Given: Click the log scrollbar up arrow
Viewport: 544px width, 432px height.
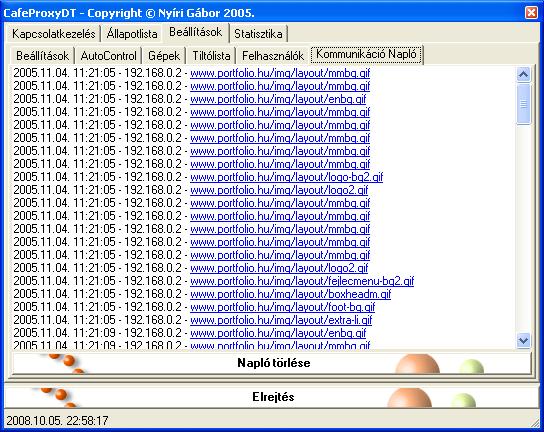Looking at the screenshot, I should (523, 74).
